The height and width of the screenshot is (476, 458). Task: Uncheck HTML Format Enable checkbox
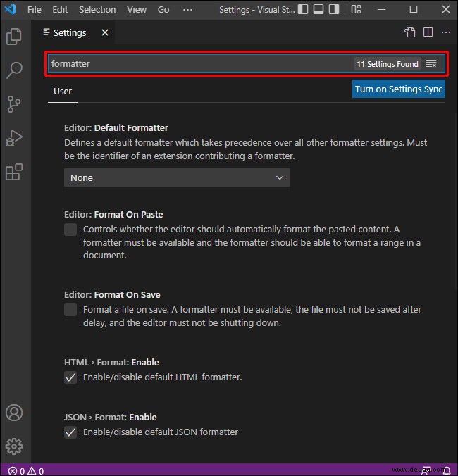pos(70,377)
